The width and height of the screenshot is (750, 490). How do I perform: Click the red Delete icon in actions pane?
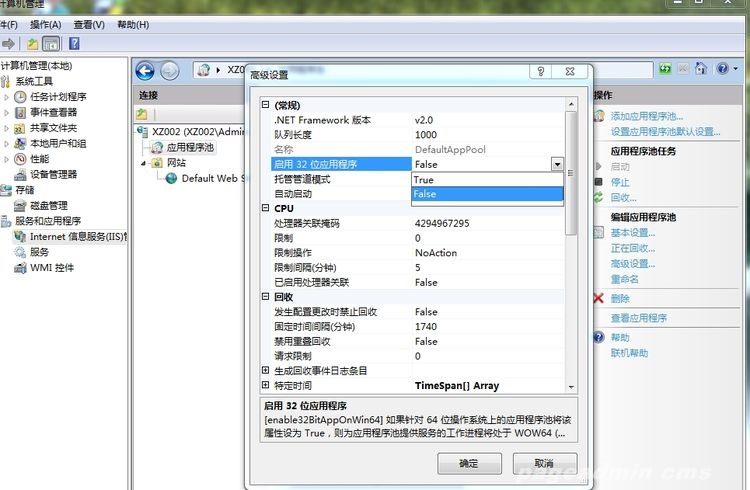(598, 298)
